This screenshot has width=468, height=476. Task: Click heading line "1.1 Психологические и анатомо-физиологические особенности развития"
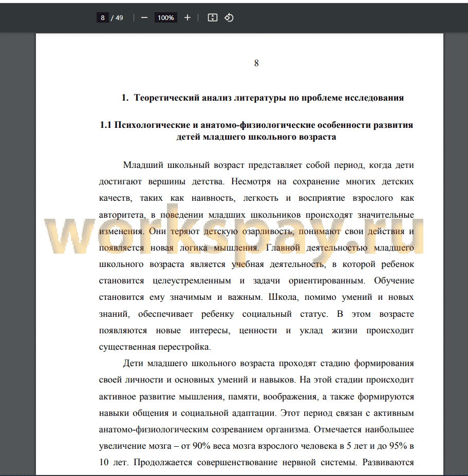256,125
